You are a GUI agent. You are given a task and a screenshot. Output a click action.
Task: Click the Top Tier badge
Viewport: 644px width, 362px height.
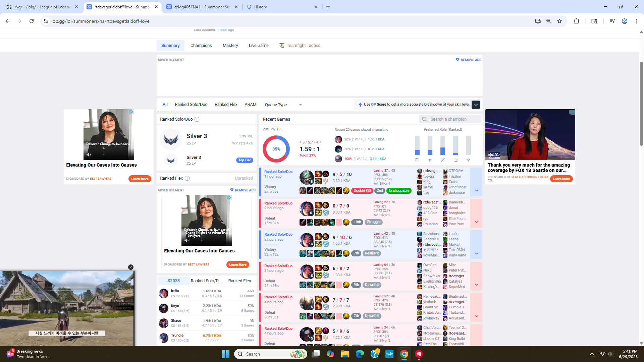tap(245, 160)
